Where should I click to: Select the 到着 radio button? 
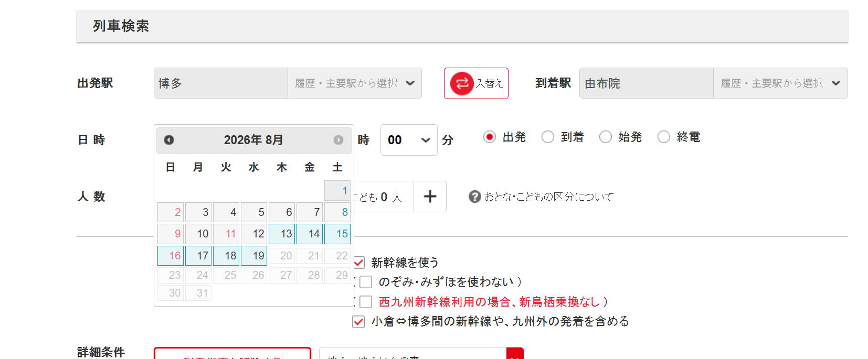tap(548, 137)
